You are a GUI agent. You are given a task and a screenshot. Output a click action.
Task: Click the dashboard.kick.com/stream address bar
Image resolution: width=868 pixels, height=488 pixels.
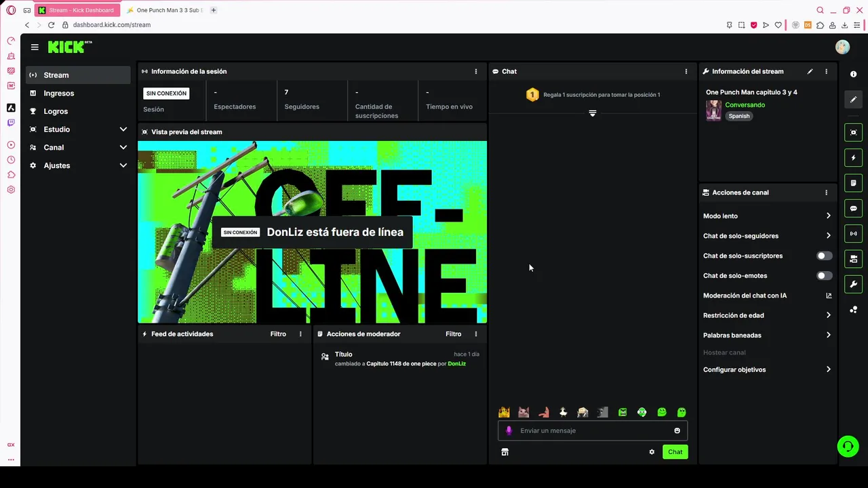111,25
